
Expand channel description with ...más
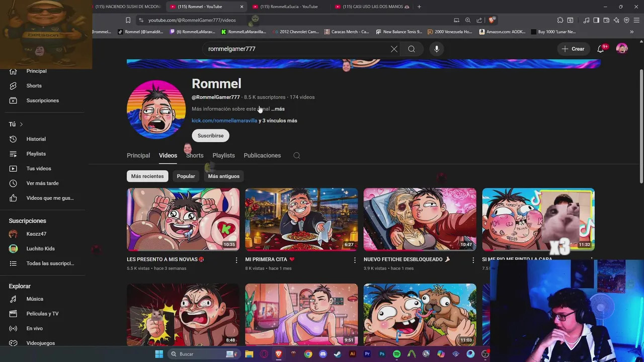click(278, 109)
